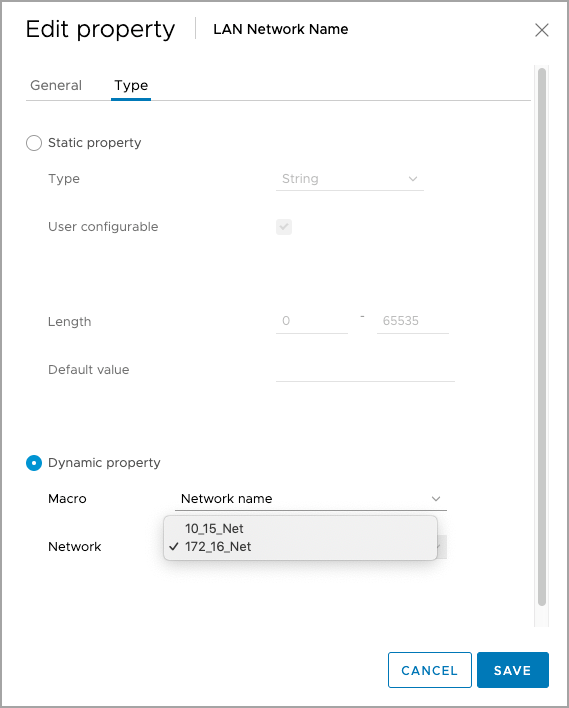This screenshot has width=569, height=708.
Task: Click the Default value input field
Action: [365, 370]
